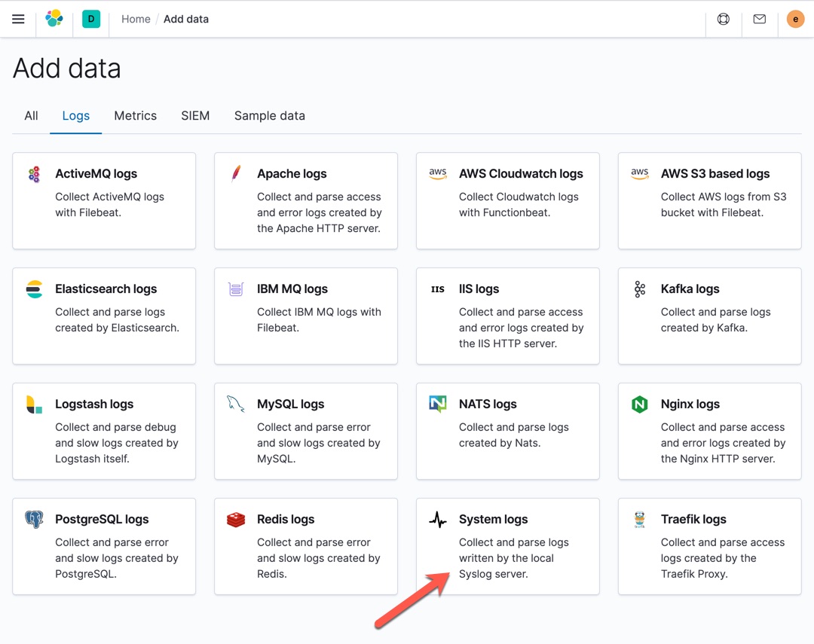Click the Logstash logs icon
The width and height of the screenshot is (814, 644).
34,404
